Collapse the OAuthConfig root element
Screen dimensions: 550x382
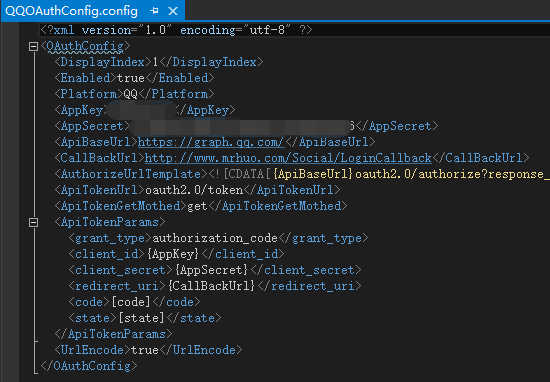click(x=33, y=46)
